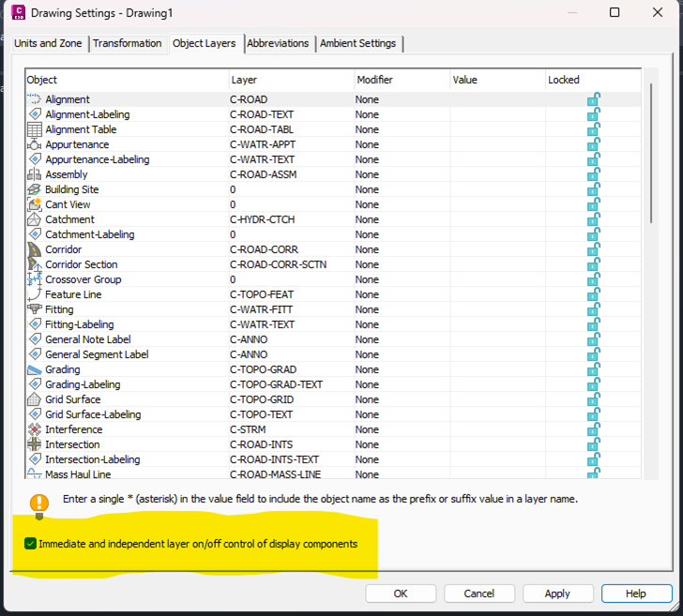The height and width of the screenshot is (616, 683).
Task: Toggle the lock for the Catchment row
Action: 593,219
